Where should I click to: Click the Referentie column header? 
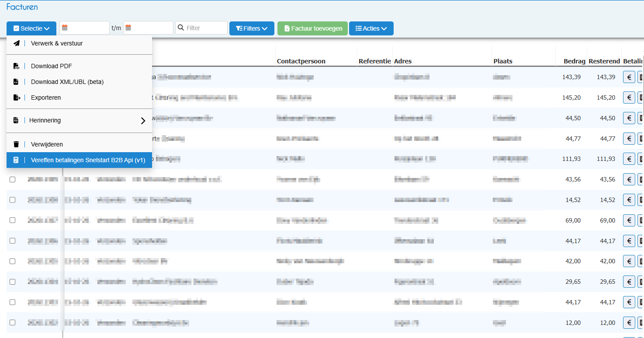(375, 61)
